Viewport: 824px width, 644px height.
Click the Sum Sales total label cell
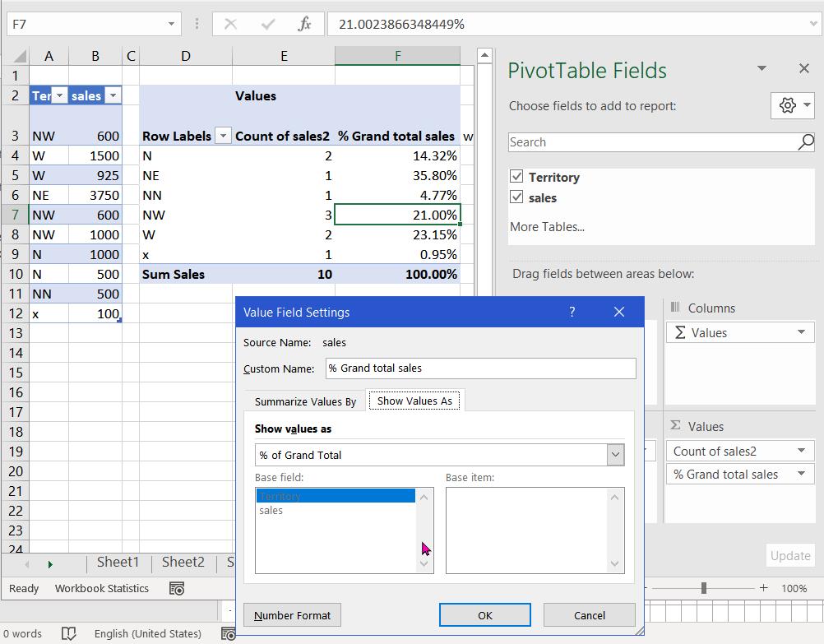186,274
